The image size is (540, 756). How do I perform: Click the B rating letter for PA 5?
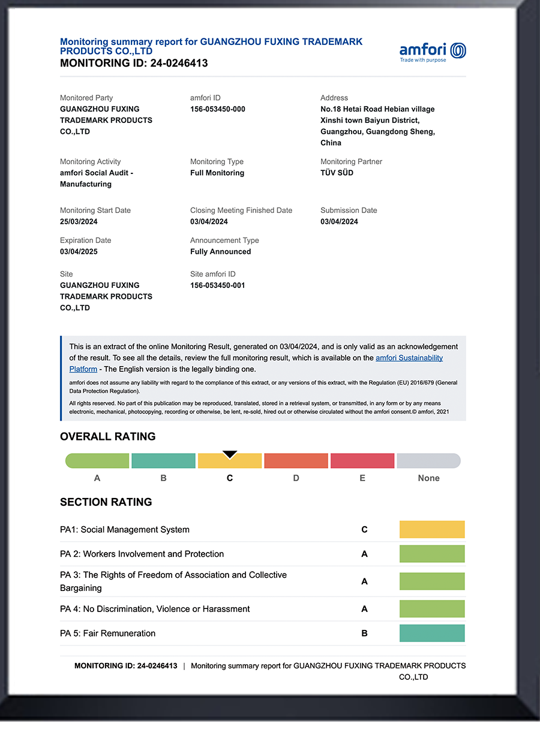364,634
